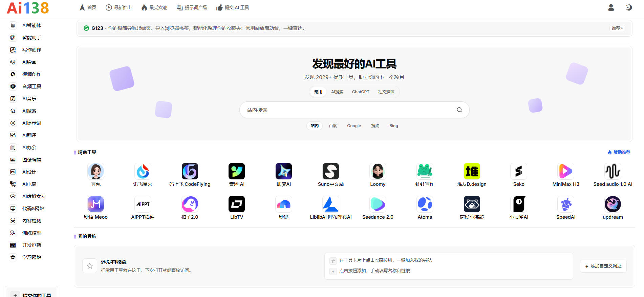Go to 首页 in top navigation

[x=88, y=7]
